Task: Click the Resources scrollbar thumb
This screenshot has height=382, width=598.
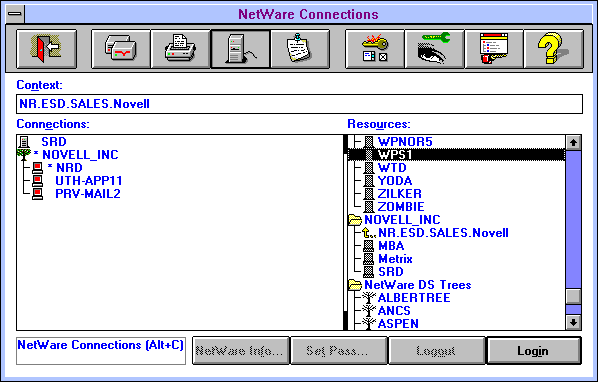Action: [573, 296]
